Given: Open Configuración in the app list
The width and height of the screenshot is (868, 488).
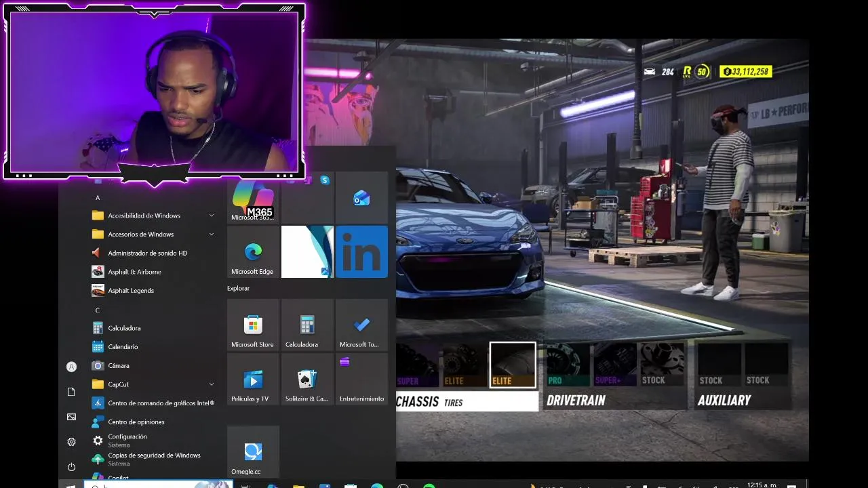Looking at the screenshot, I should [x=154, y=441].
